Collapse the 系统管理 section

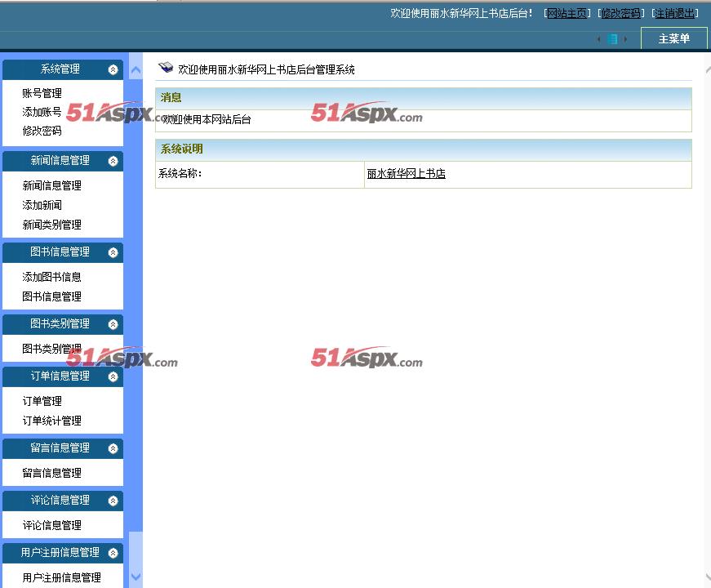coord(113,70)
